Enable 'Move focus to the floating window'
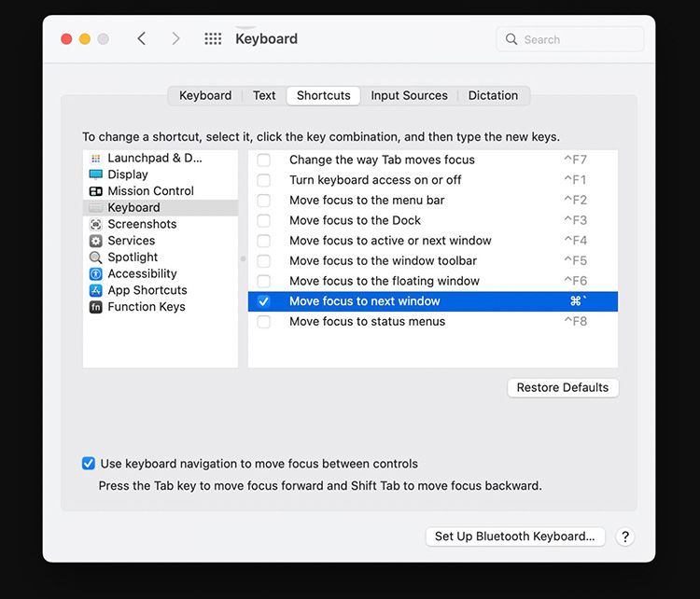The height and width of the screenshot is (599, 700). (264, 281)
